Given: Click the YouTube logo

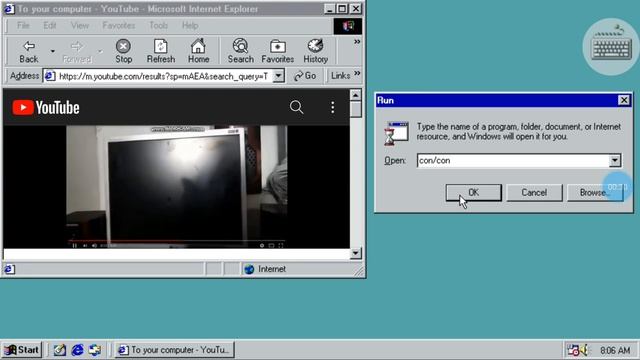Looking at the screenshot, I should pyautogui.click(x=46, y=108).
